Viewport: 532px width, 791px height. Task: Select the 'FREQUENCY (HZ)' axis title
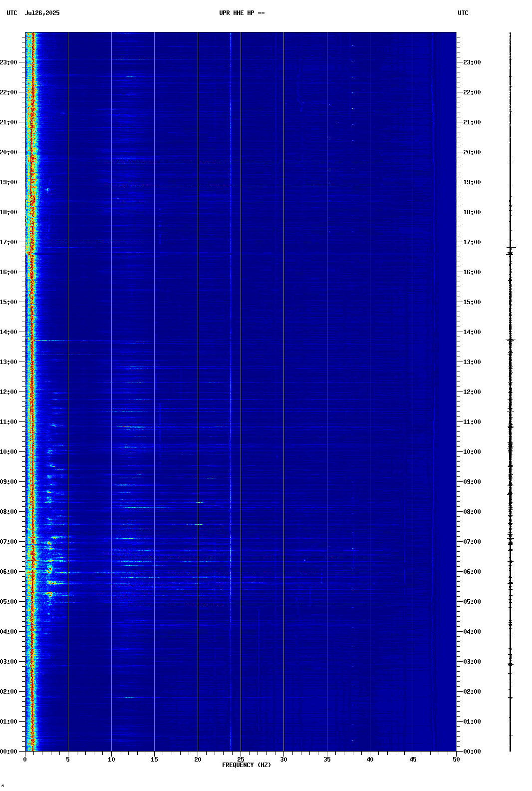point(247,765)
